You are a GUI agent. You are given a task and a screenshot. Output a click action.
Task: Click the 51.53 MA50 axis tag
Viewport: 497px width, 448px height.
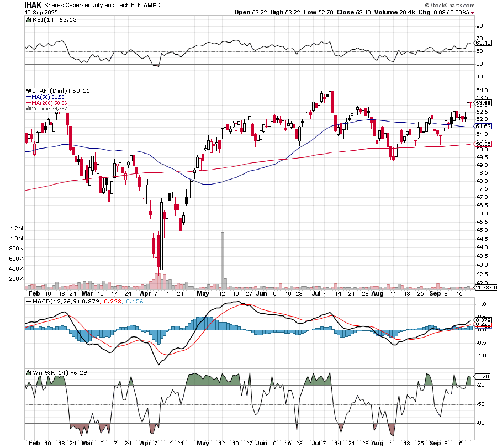click(483, 126)
